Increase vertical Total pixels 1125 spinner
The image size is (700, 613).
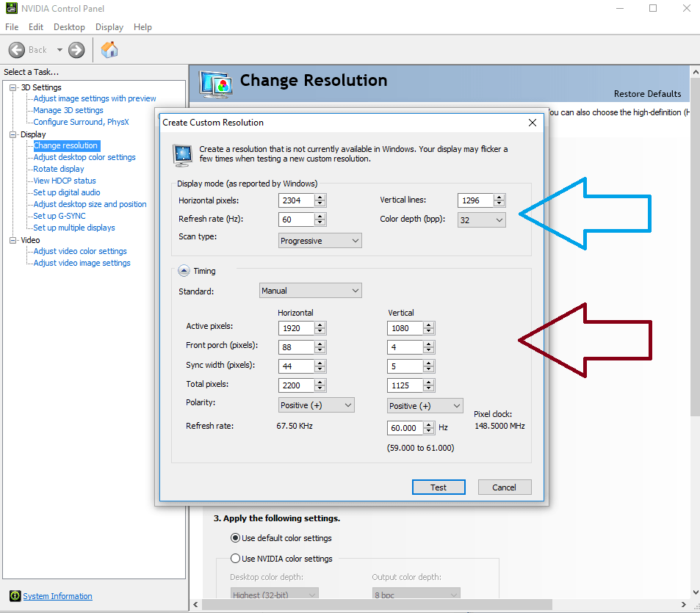tap(428, 382)
